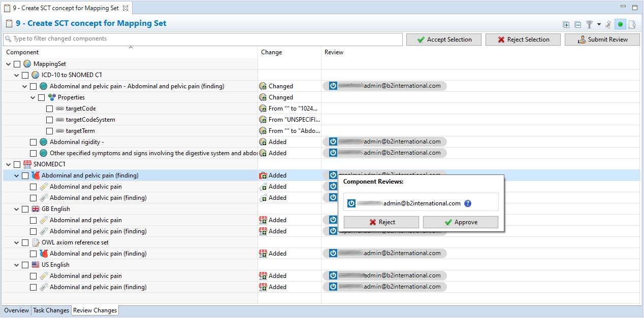Click the up-arrow person icon in toolbar
The height and width of the screenshot is (318, 644).
608,24
